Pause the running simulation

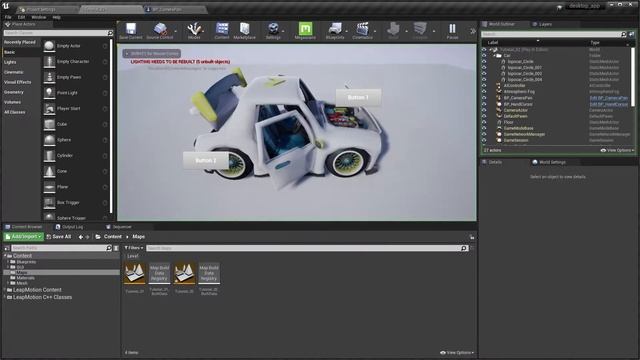[x=452, y=29]
